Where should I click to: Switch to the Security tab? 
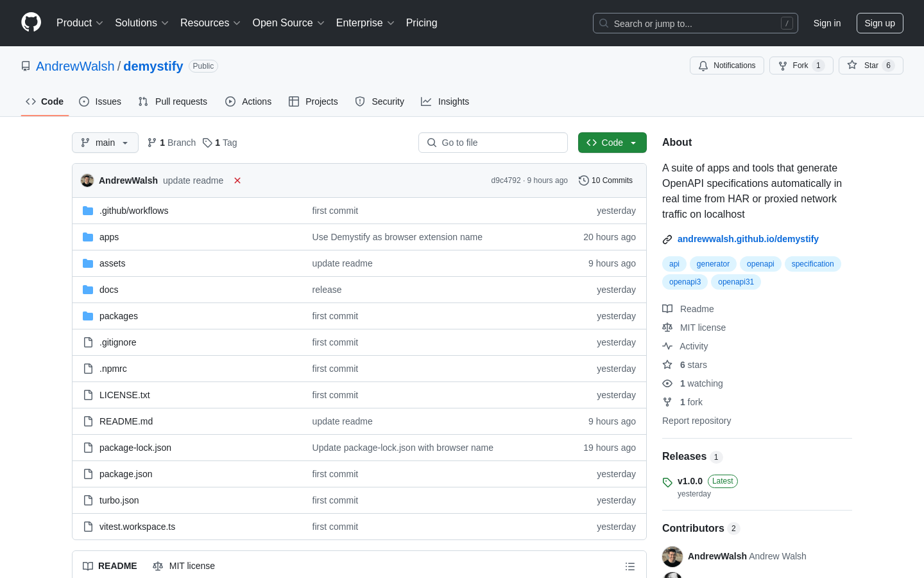(380, 101)
